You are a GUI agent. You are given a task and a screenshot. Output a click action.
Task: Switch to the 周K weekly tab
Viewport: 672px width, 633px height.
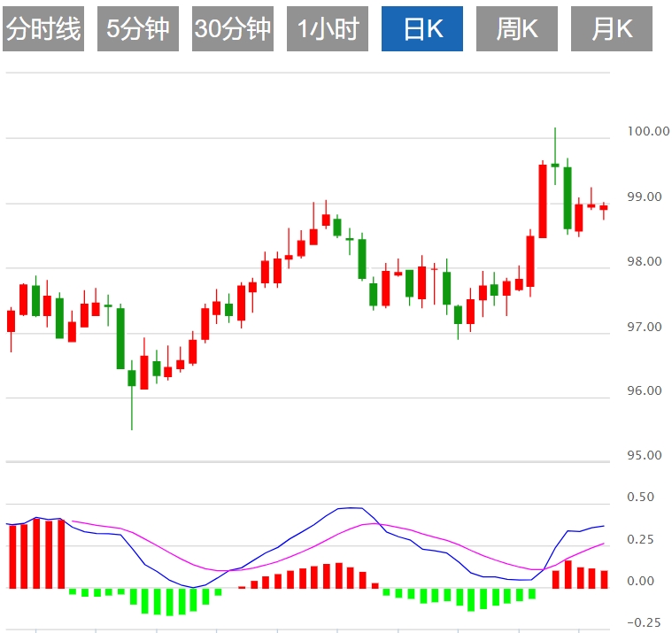(517, 28)
